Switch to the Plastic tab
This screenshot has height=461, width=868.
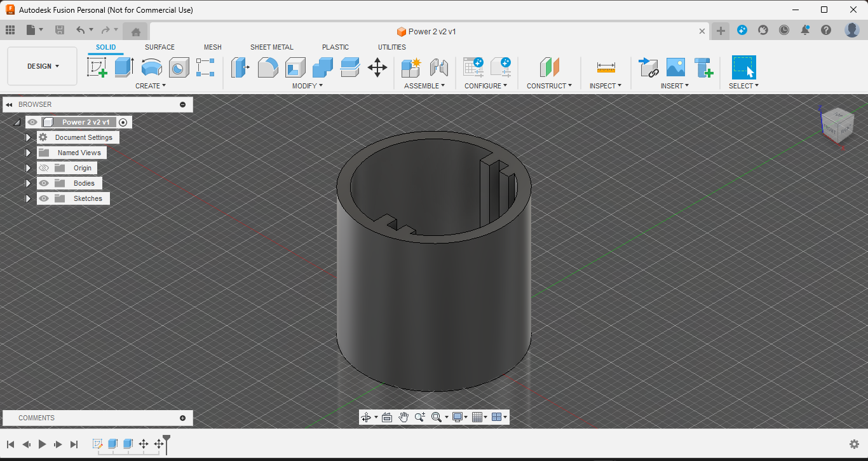tap(336, 47)
